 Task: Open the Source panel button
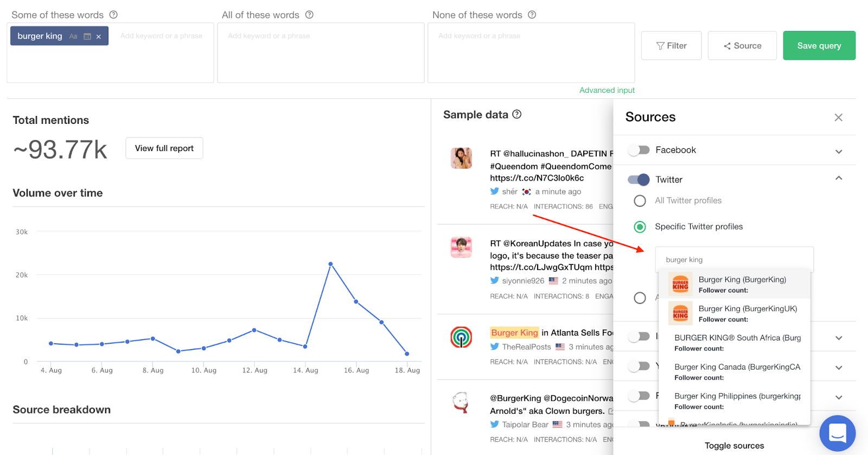point(742,46)
